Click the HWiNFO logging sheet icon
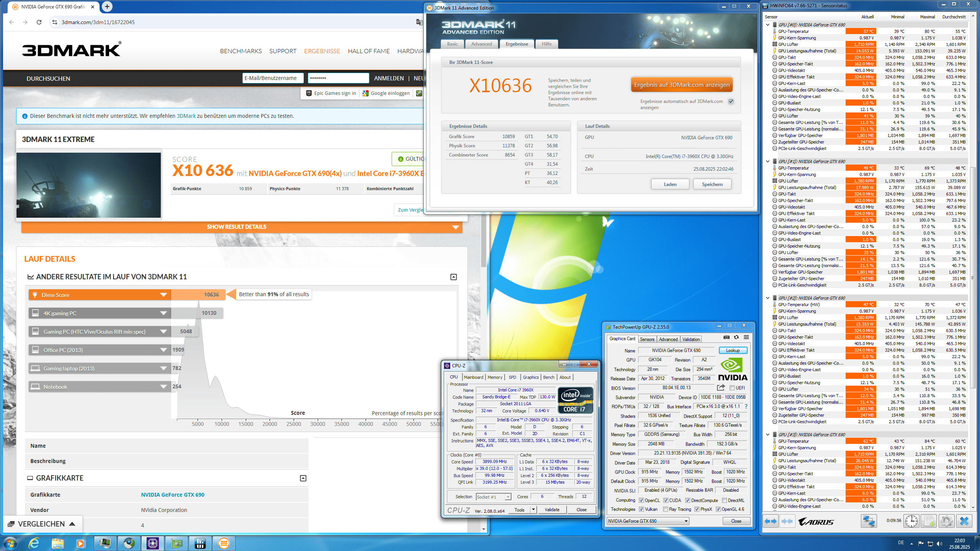The image size is (980, 551). 929,521
